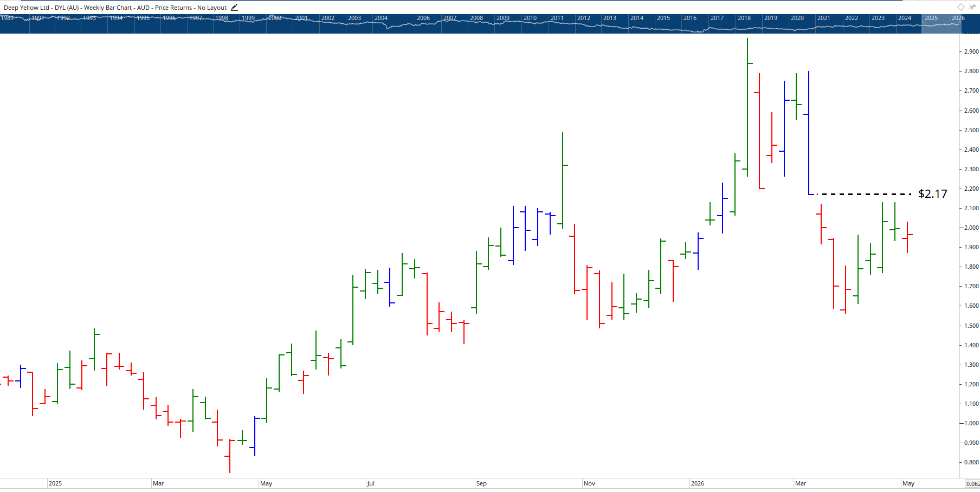Open the diamond symbol tool in the top-right corner

point(960,7)
